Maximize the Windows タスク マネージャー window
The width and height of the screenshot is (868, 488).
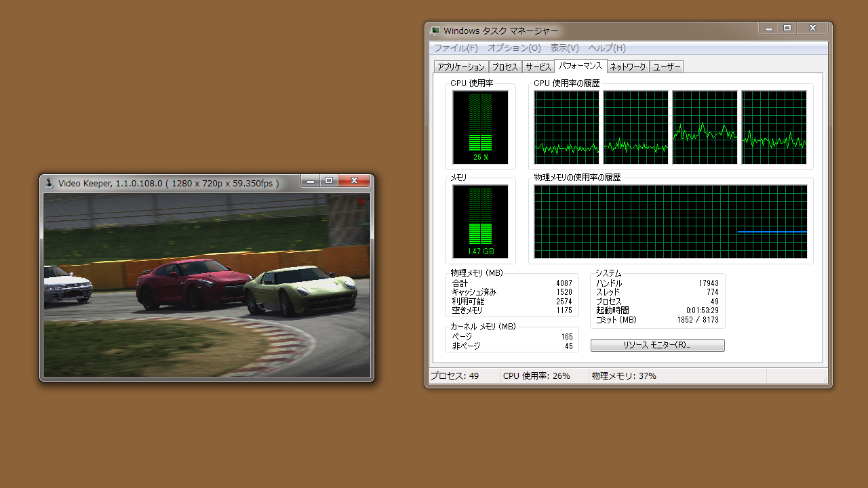(787, 28)
